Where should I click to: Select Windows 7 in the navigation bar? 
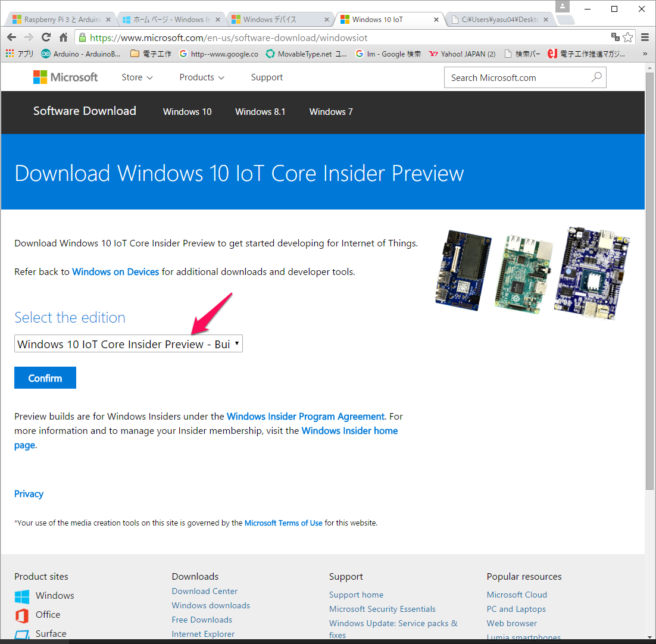pyautogui.click(x=331, y=112)
